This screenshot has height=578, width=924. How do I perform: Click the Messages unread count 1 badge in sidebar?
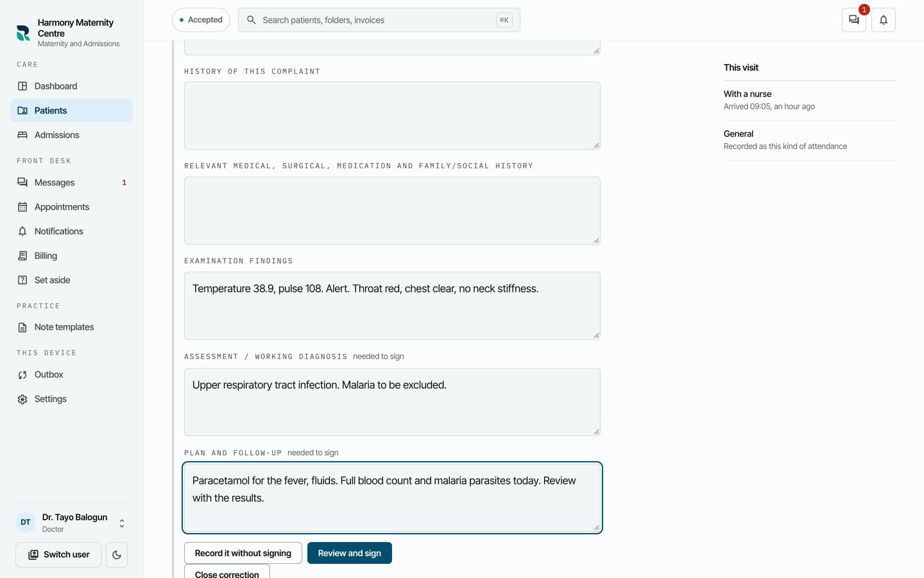click(x=124, y=182)
